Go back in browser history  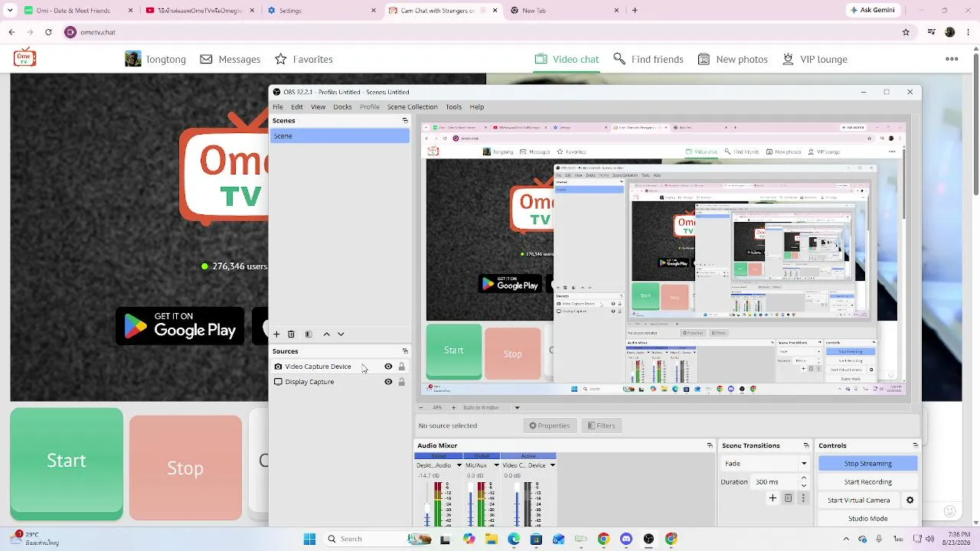(x=12, y=32)
